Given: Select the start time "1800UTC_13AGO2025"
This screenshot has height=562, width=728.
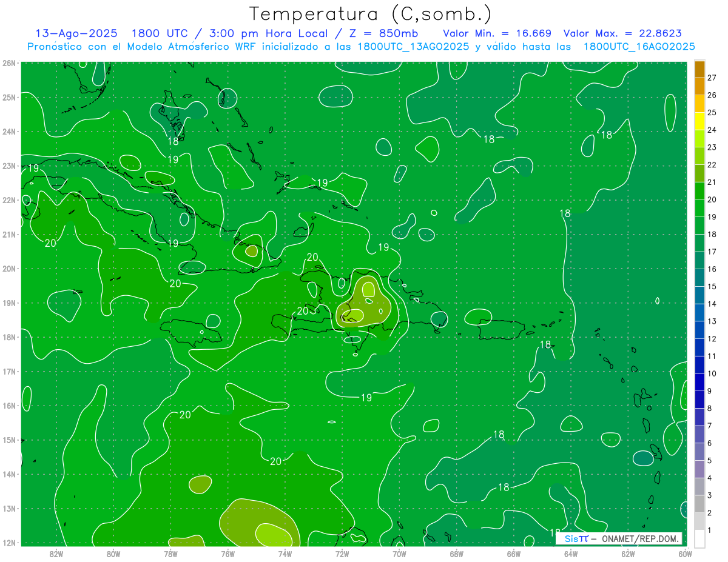Looking at the screenshot, I should (413, 47).
